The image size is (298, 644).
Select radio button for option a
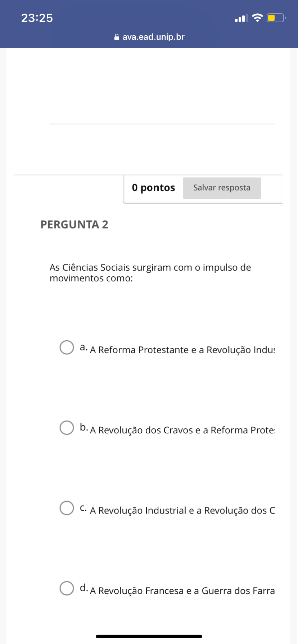pyautogui.click(x=67, y=348)
